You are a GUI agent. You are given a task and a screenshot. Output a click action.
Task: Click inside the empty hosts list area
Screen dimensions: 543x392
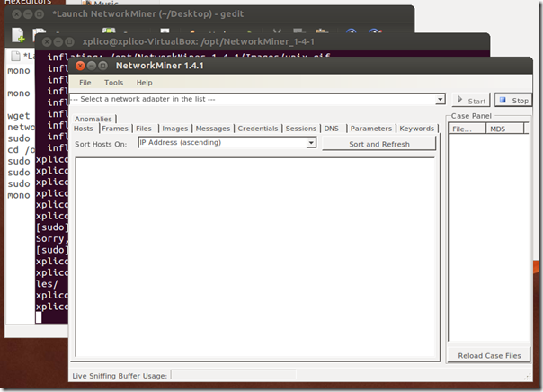tap(255, 257)
